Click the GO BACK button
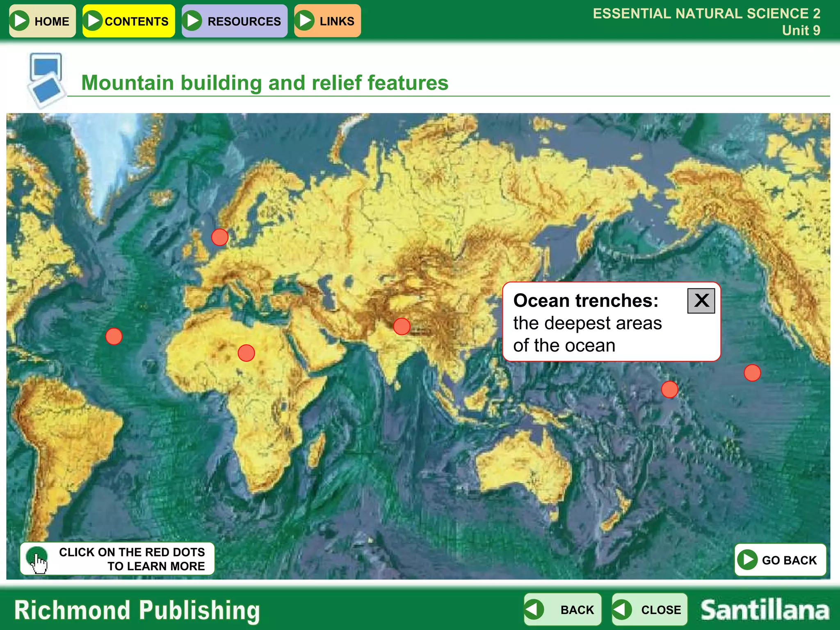 [780, 560]
